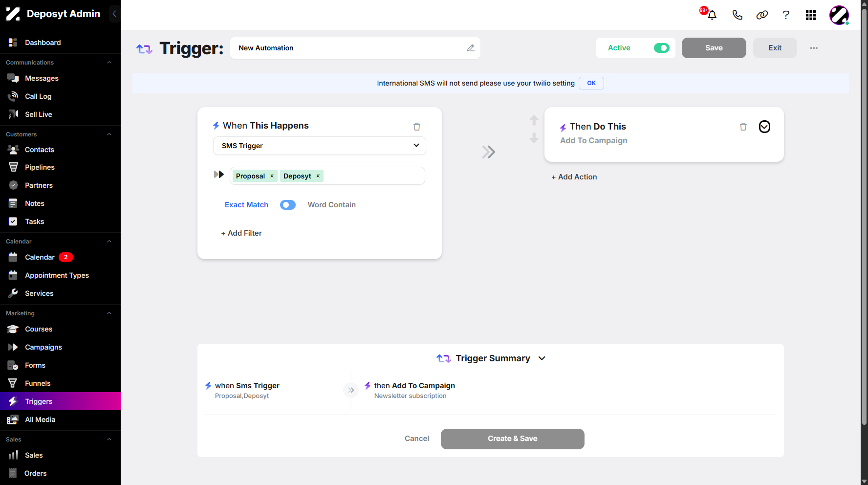Delete the When This Happens trigger card
This screenshot has height=485, width=868.
(x=417, y=127)
